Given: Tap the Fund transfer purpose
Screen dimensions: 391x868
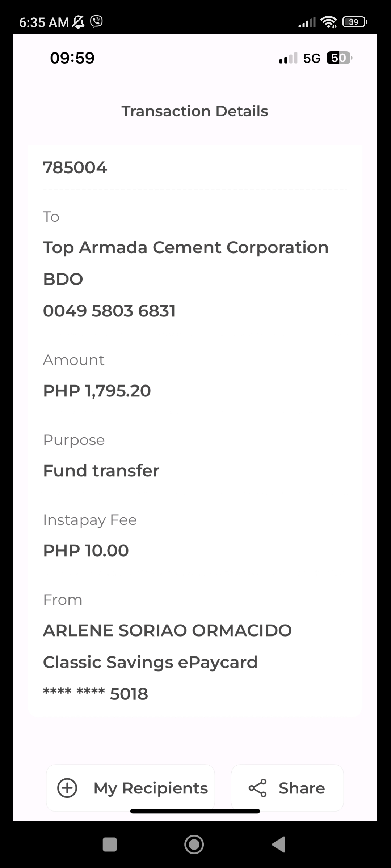Looking at the screenshot, I should pyautogui.click(x=101, y=471).
